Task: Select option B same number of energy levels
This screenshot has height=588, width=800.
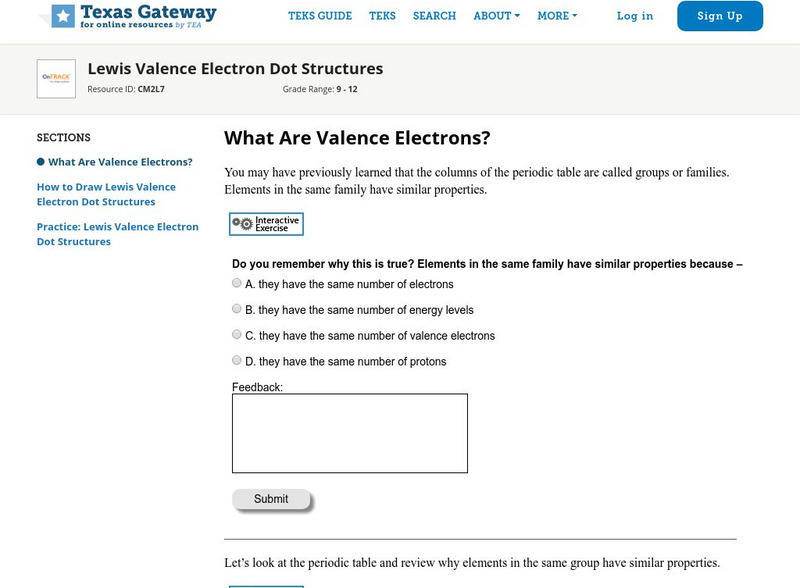Action: click(237, 310)
